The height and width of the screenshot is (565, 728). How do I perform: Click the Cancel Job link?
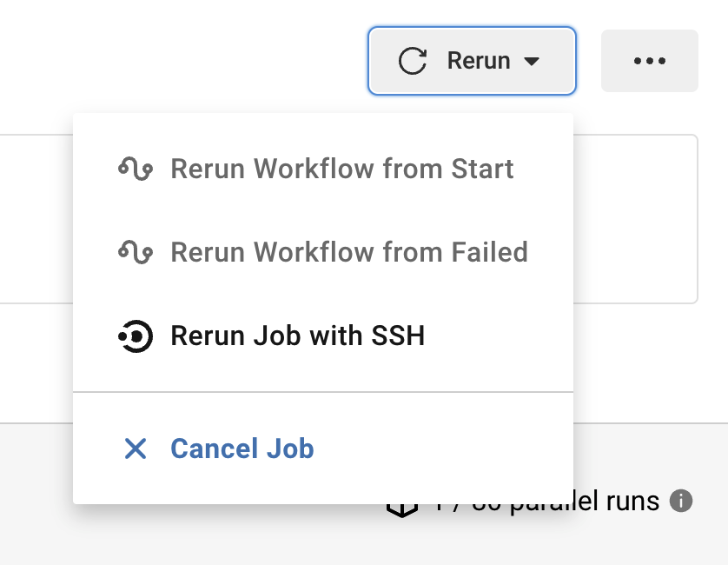[x=242, y=449]
